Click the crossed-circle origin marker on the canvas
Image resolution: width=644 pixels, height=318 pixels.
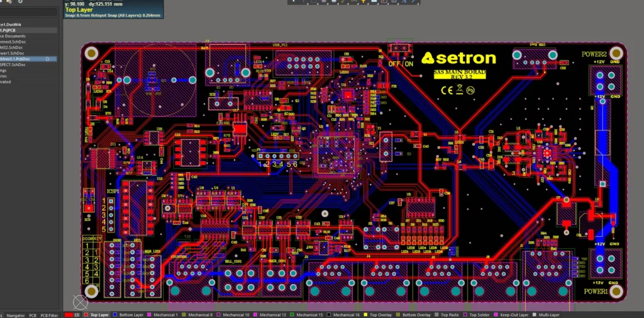(x=80, y=302)
